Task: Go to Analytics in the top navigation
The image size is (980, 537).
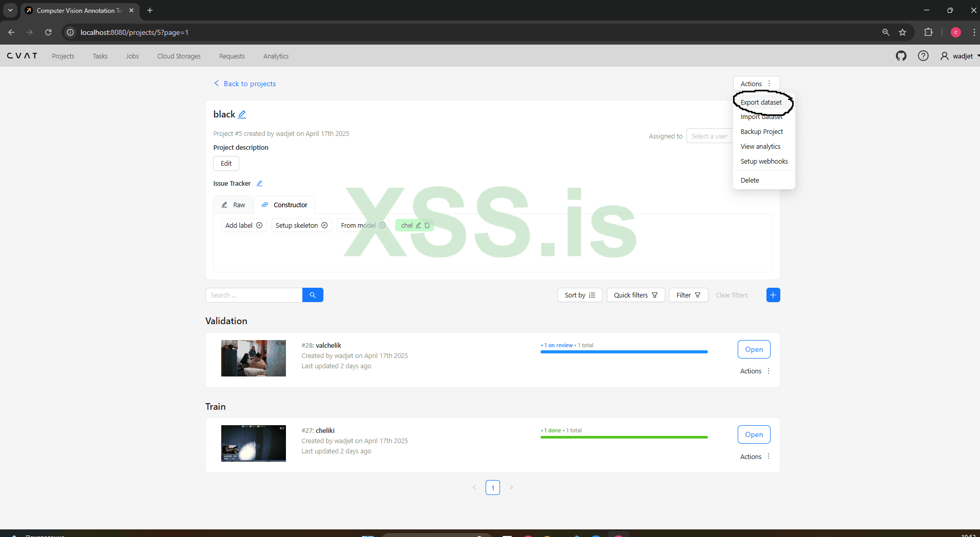Action: click(x=276, y=56)
